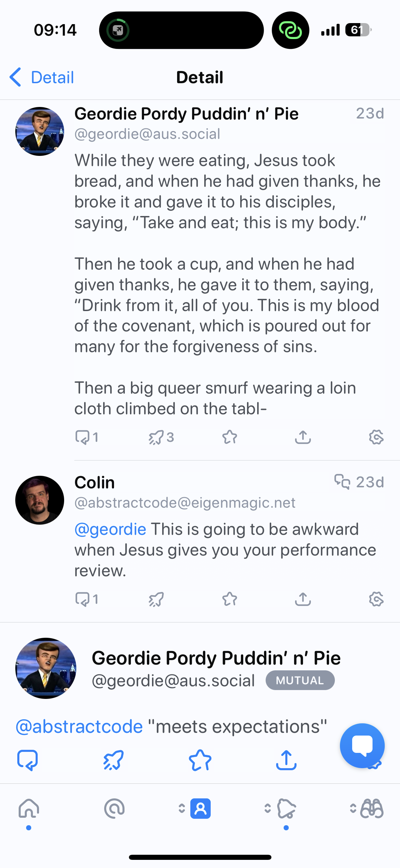
Task: Boost Colin's reply with the rocket icon
Action: pyautogui.click(x=156, y=599)
